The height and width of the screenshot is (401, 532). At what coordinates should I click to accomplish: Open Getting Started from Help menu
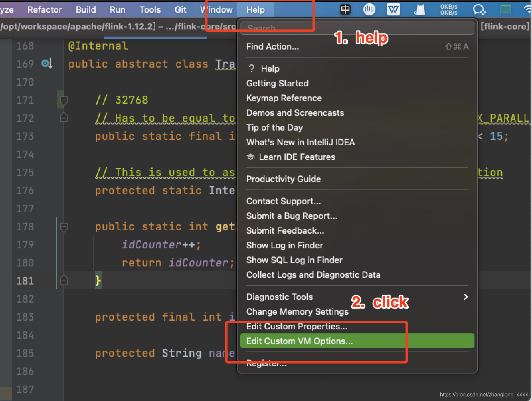pyautogui.click(x=357, y=83)
